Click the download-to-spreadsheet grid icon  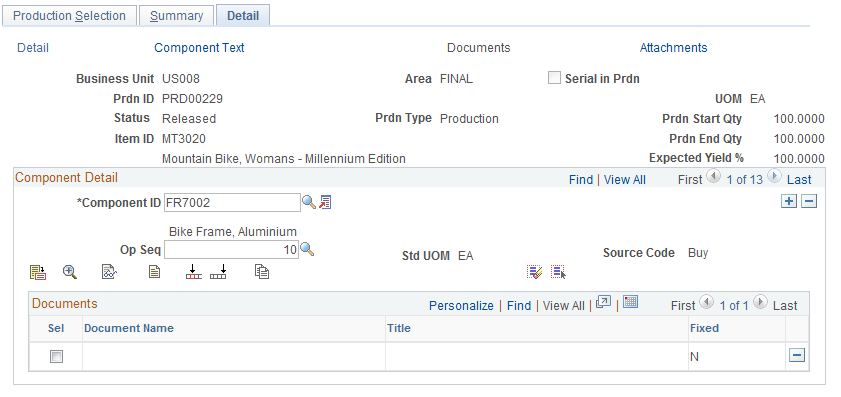(x=630, y=302)
